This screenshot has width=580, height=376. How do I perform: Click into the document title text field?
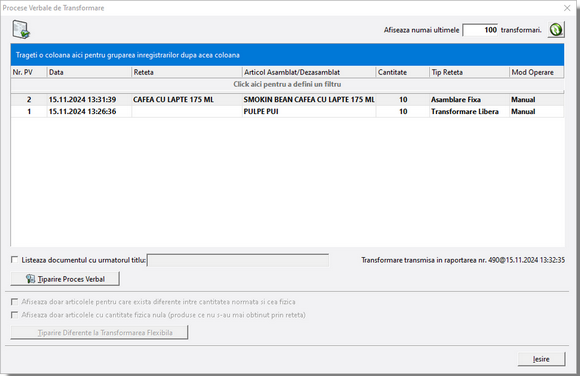point(238,260)
